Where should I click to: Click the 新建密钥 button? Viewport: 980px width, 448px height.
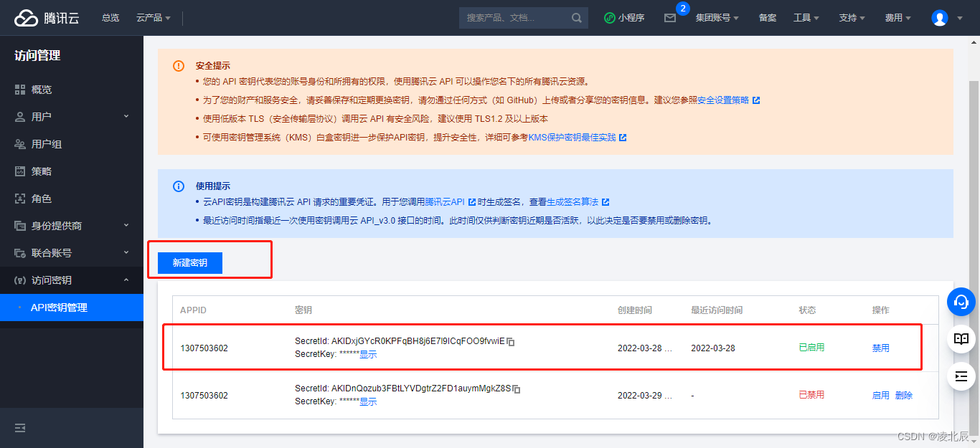pos(190,263)
